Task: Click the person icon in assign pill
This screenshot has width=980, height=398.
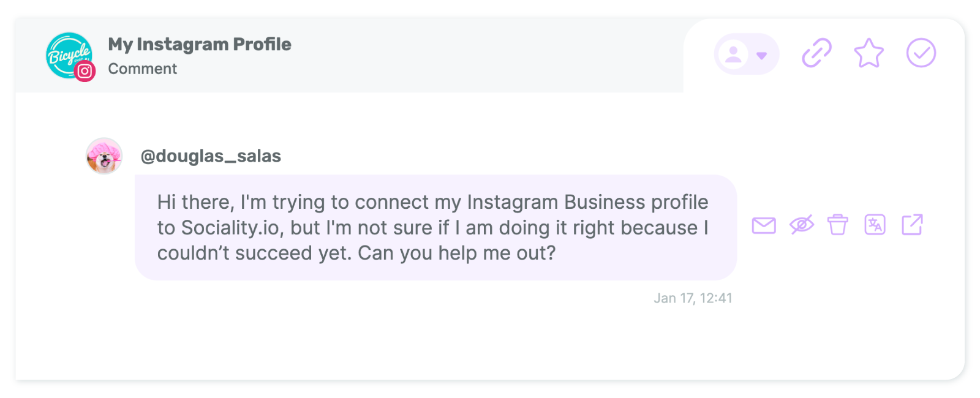Action: point(733,54)
